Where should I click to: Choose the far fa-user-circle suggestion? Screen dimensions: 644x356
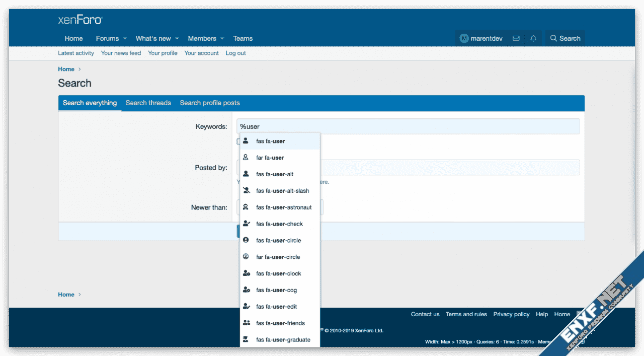point(279,257)
